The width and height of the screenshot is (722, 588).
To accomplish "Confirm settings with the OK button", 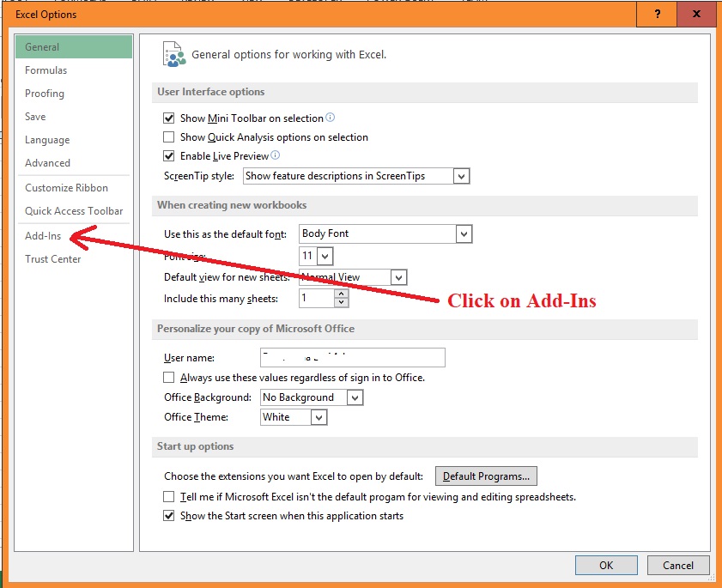I will [606, 565].
